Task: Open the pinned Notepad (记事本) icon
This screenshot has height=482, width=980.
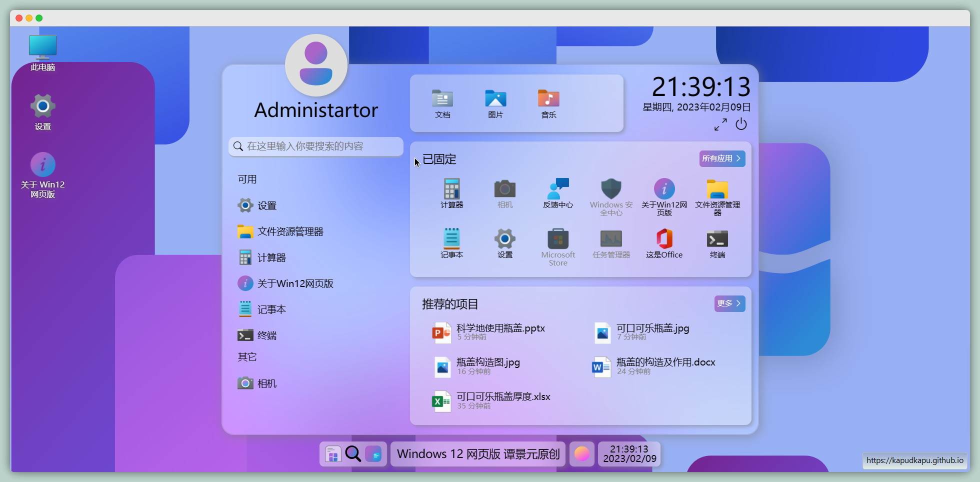Action: 451,243
